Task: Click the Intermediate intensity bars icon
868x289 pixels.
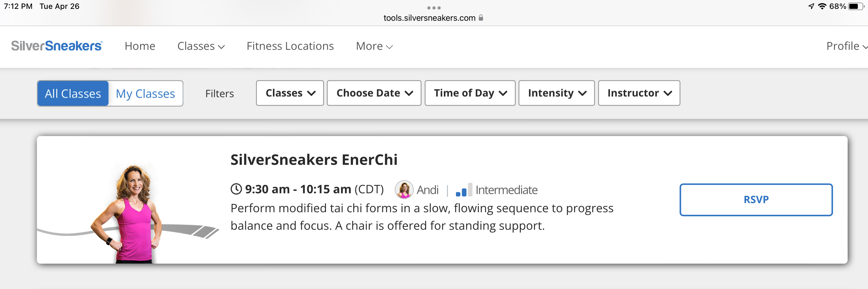Action: pos(464,190)
